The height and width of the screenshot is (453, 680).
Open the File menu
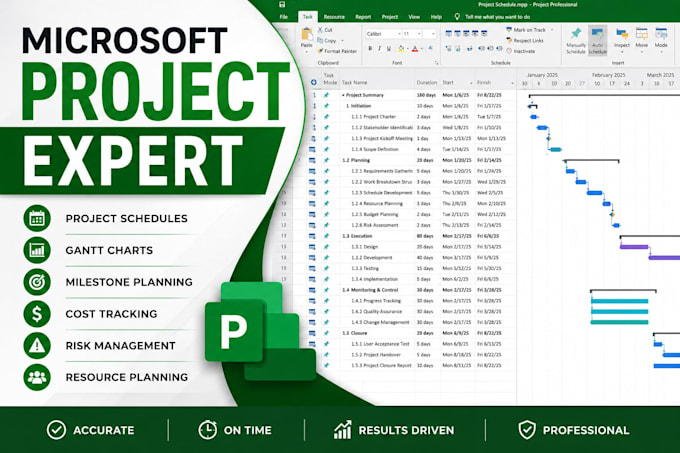[284, 17]
